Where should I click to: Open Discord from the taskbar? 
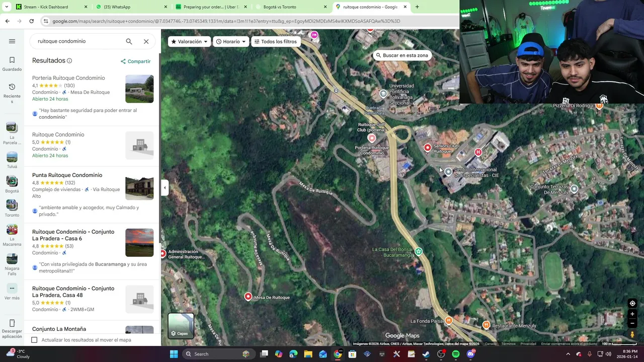470,354
